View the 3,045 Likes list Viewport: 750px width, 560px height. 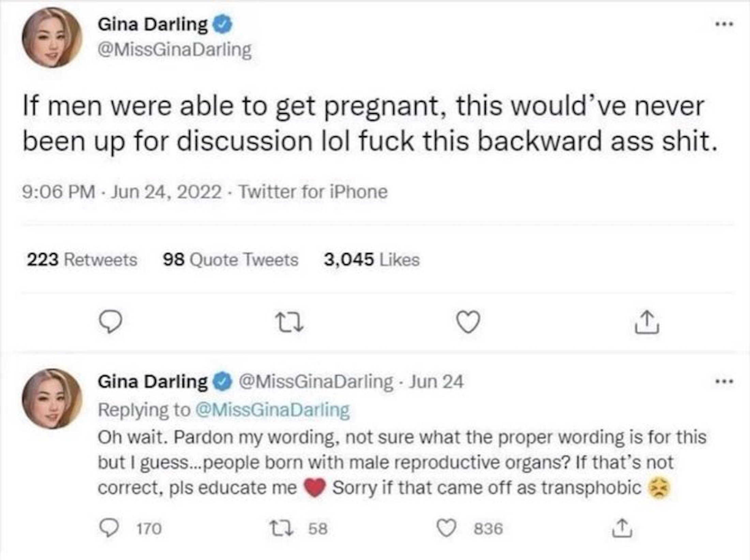372,260
